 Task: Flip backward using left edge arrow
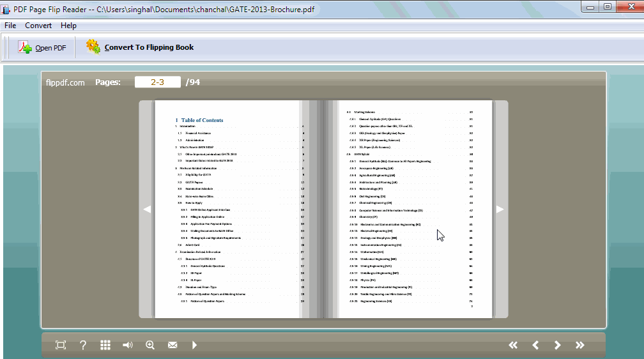146,209
